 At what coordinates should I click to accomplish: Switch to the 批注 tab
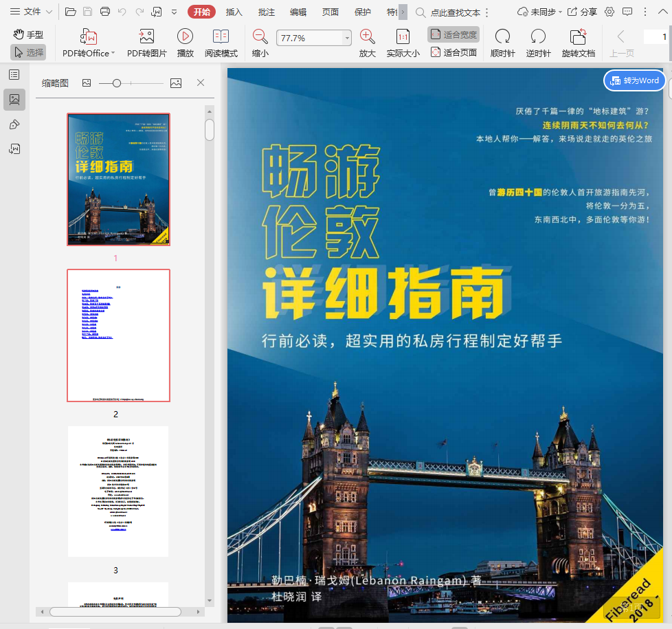click(266, 12)
